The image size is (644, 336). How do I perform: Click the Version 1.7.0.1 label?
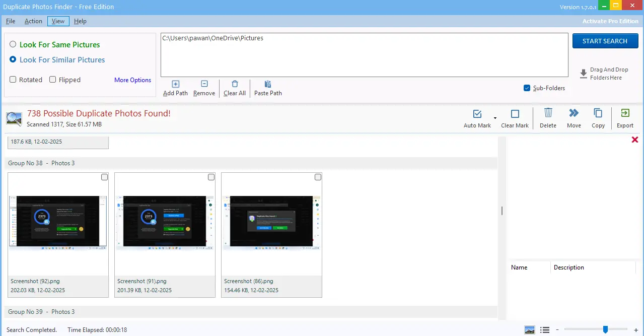tap(578, 7)
